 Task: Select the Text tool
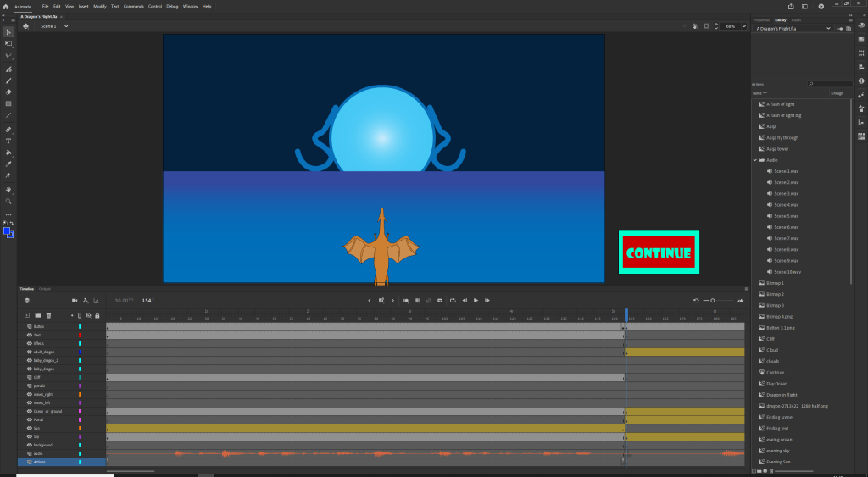click(8, 141)
